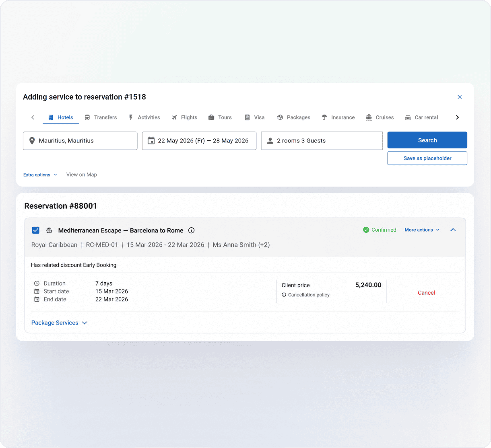
Task: Switch to the Cruises tab
Action: tap(380, 117)
